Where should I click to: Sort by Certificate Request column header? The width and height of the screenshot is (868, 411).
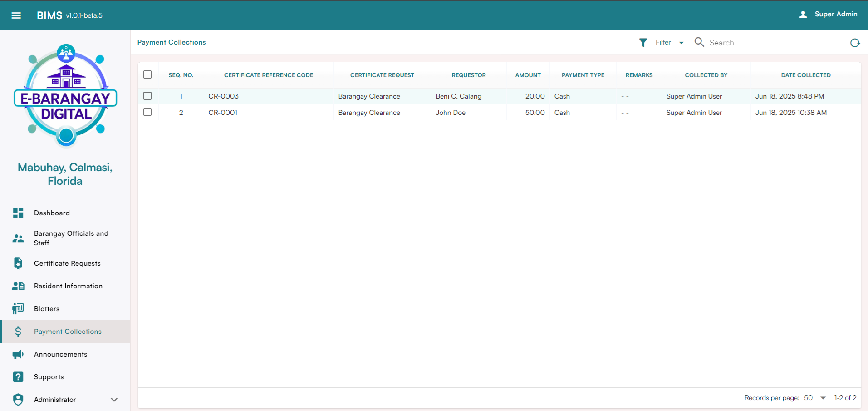pyautogui.click(x=382, y=75)
